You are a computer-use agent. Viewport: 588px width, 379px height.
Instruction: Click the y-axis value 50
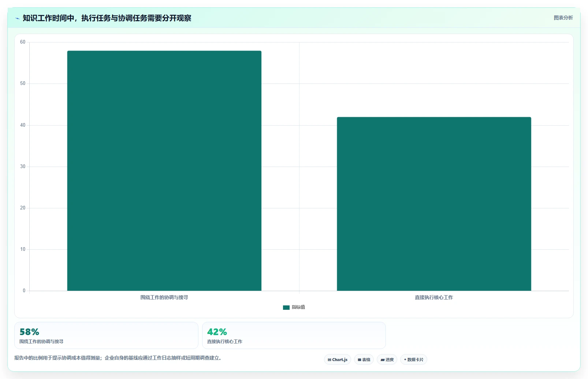(x=23, y=83)
